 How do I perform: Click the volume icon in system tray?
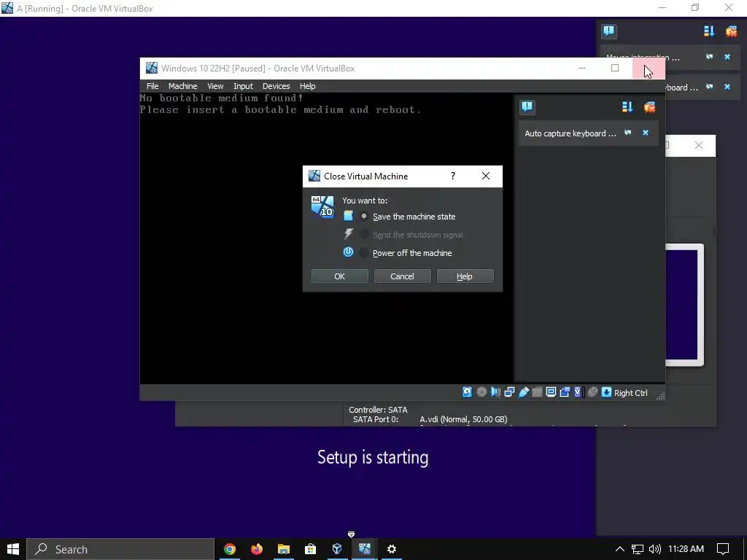tap(654, 549)
